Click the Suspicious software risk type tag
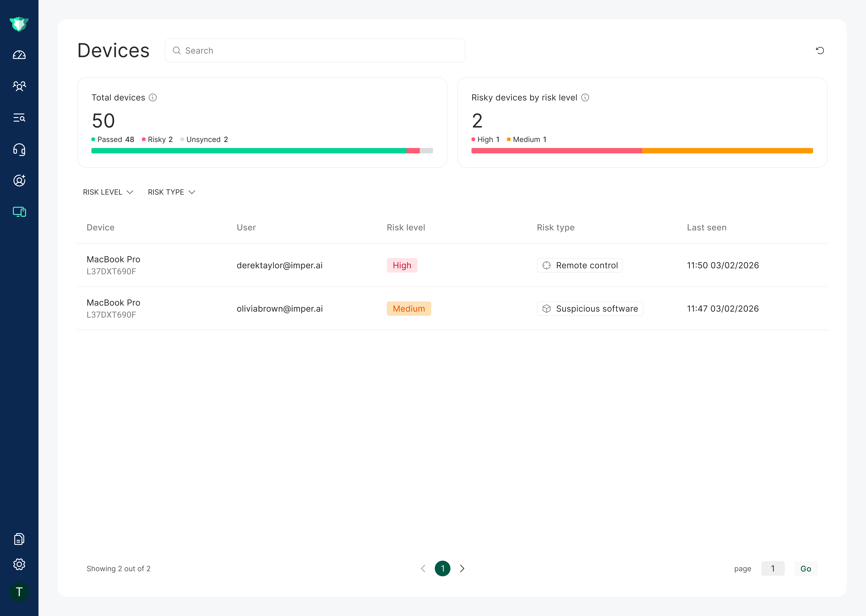 click(590, 309)
